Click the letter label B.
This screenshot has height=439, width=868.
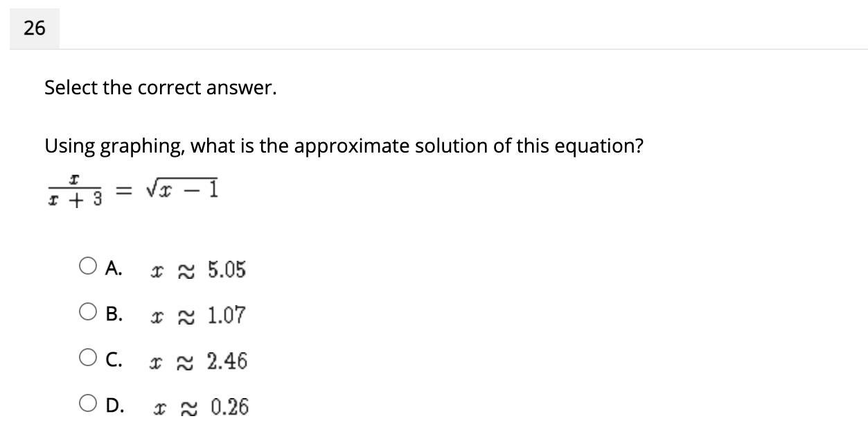pos(114,313)
